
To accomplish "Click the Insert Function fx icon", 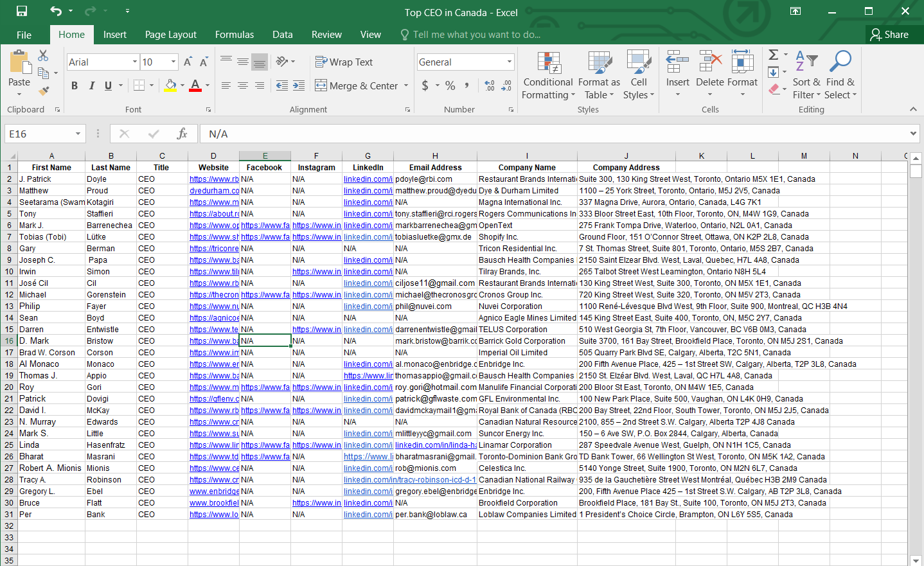I will click(x=182, y=134).
